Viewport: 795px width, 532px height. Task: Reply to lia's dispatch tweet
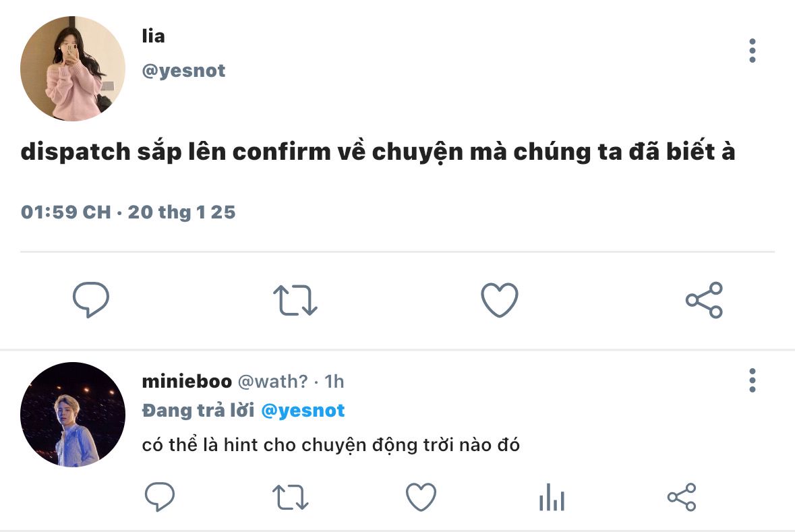coord(91,300)
